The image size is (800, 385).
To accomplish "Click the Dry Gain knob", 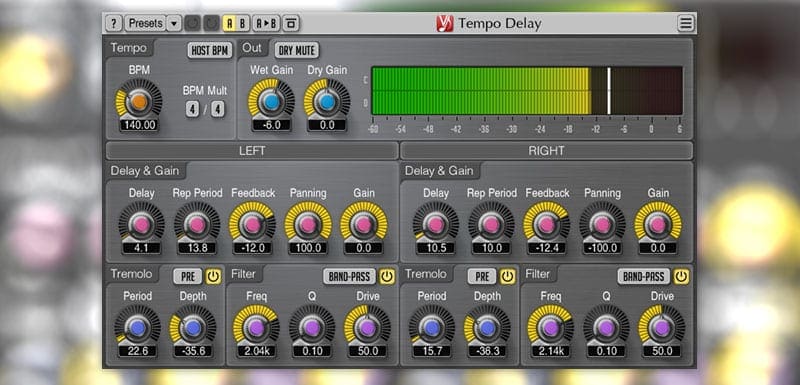I will pos(327,101).
